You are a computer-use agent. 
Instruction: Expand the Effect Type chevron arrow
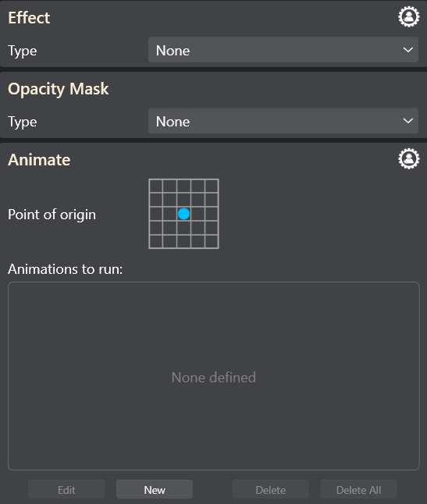408,50
